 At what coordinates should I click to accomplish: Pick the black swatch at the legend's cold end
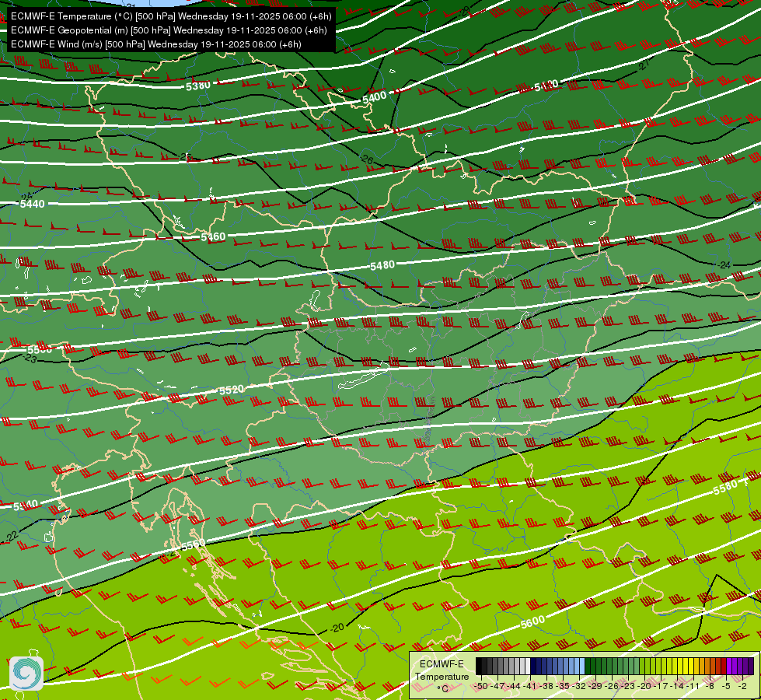coord(479,666)
